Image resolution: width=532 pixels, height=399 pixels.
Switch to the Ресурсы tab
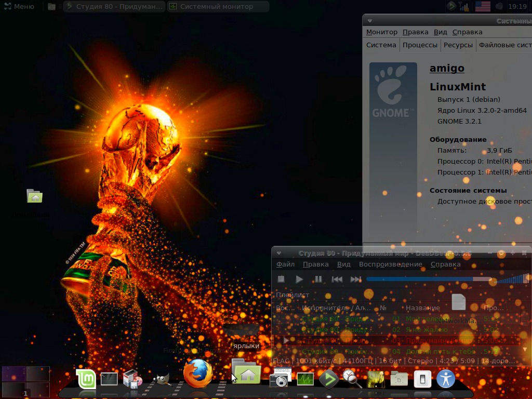[x=458, y=45]
